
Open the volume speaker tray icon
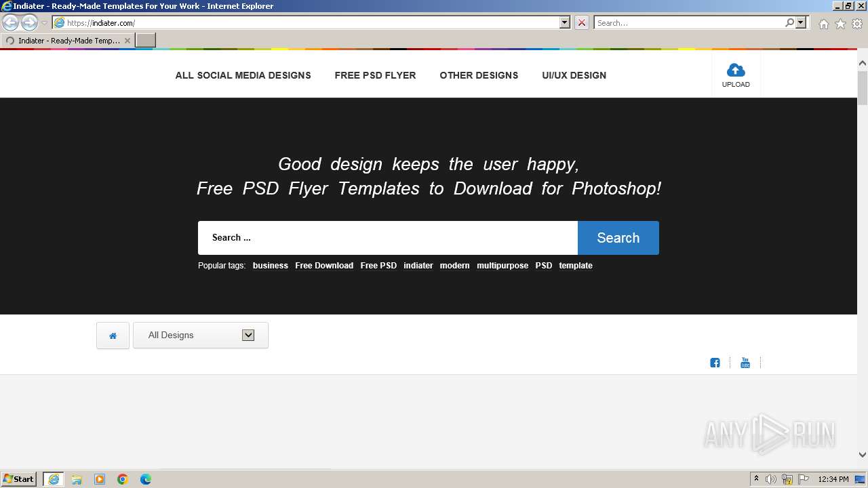pyautogui.click(x=771, y=479)
